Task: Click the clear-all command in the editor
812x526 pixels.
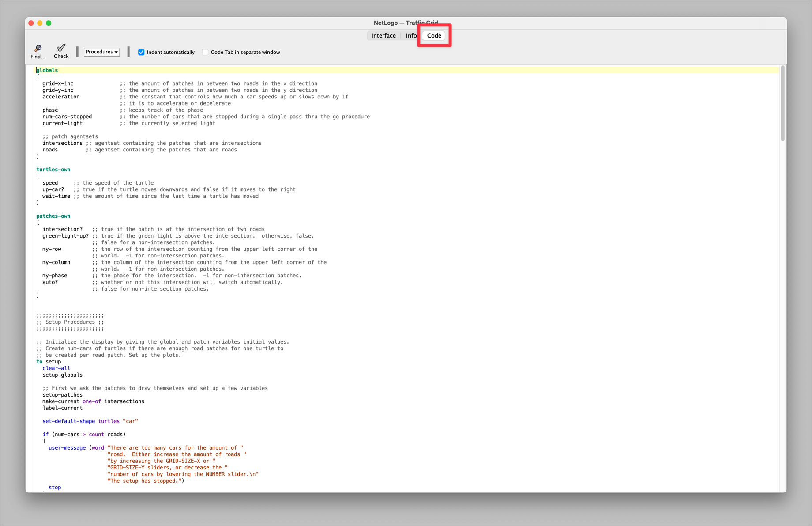Action: (56, 368)
